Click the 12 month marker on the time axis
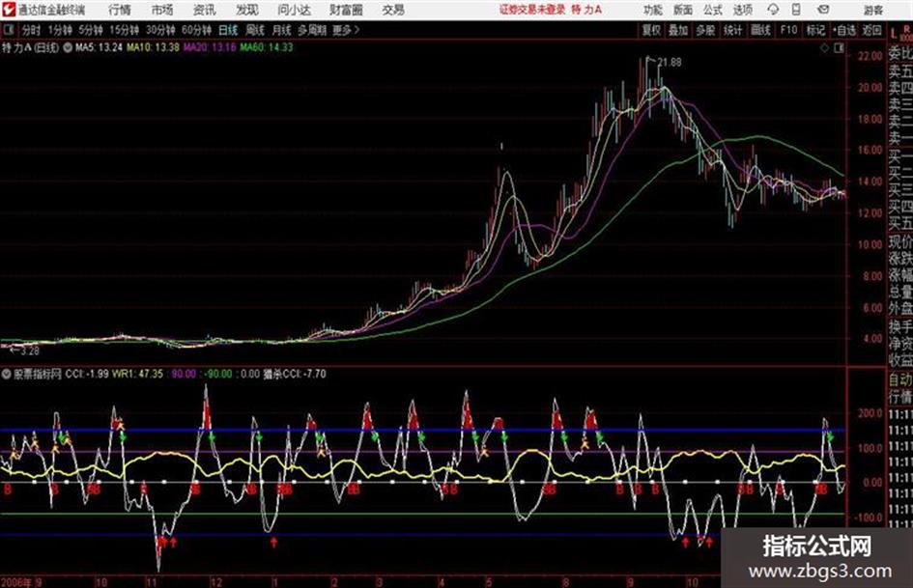Viewport: 913px width, 588px height. tap(216, 582)
